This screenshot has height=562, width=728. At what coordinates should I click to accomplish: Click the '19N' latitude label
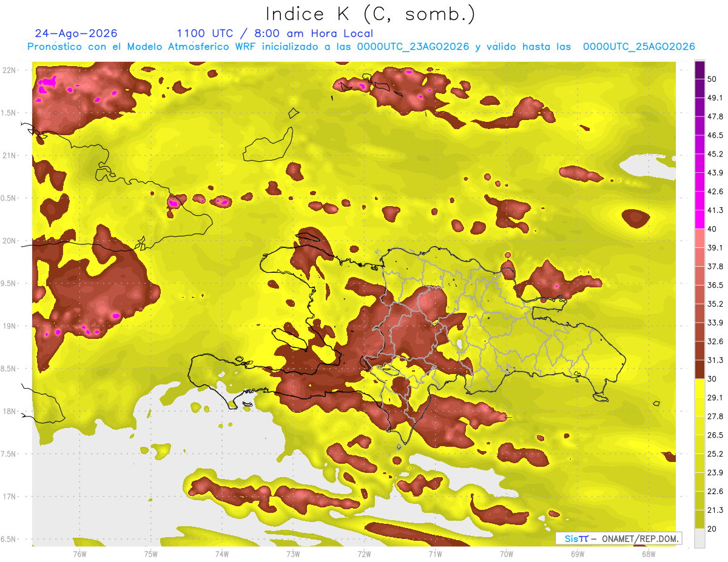coord(10,326)
